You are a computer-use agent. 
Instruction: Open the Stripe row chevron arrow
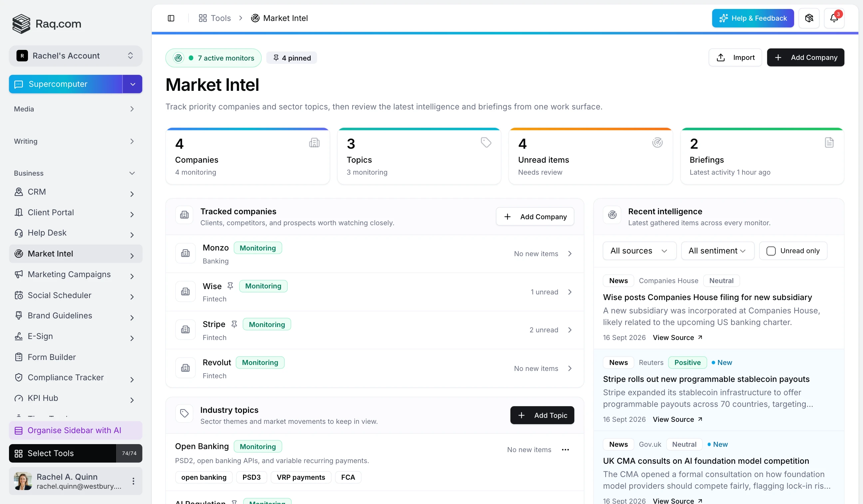coord(570,330)
